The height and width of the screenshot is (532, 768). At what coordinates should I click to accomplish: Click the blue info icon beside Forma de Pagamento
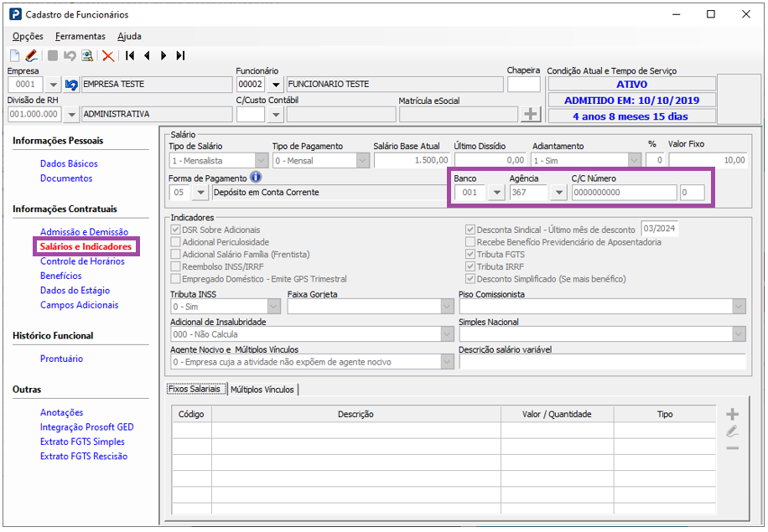point(256,178)
